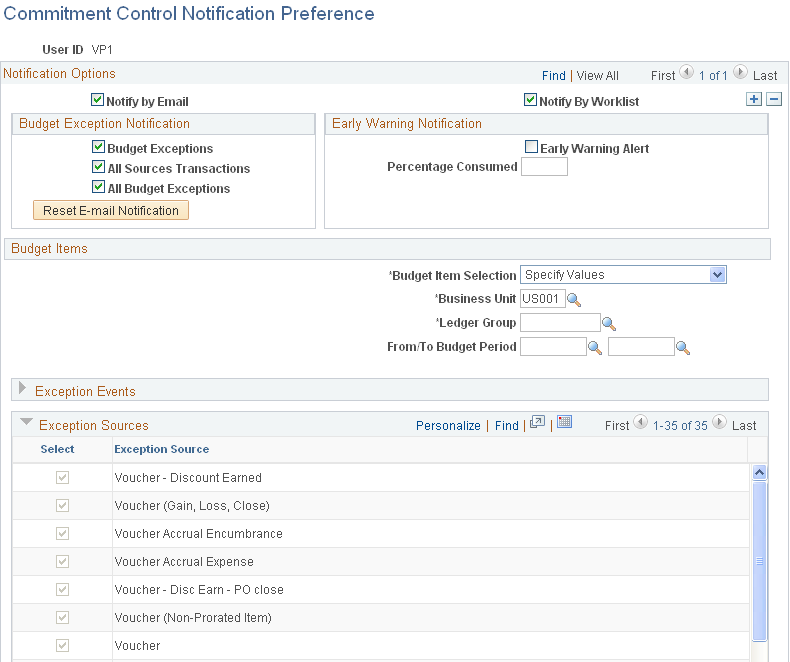This screenshot has height=662, width=790.
Task: Open Budget Item Selection dropdown
Action: coord(623,275)
